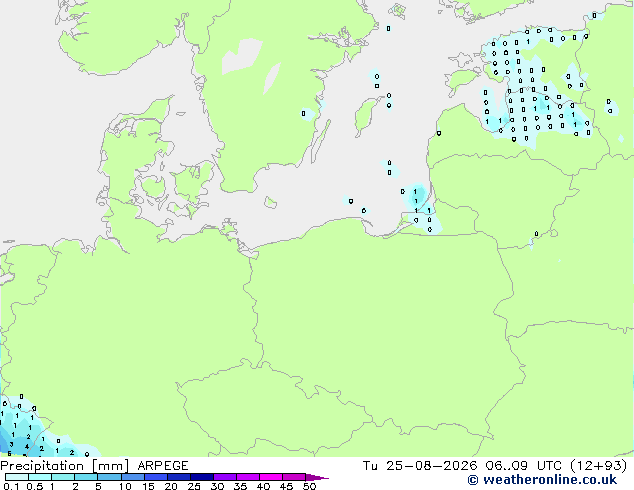This screenshot has height=490, width=634.
Task: Click the '15' legend scale value
Action: click(x=148, y=486)
